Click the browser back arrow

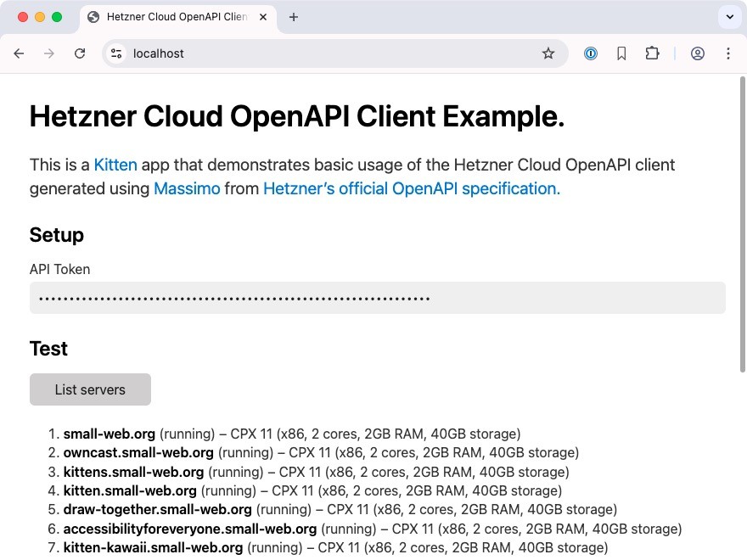coord(19,53)
